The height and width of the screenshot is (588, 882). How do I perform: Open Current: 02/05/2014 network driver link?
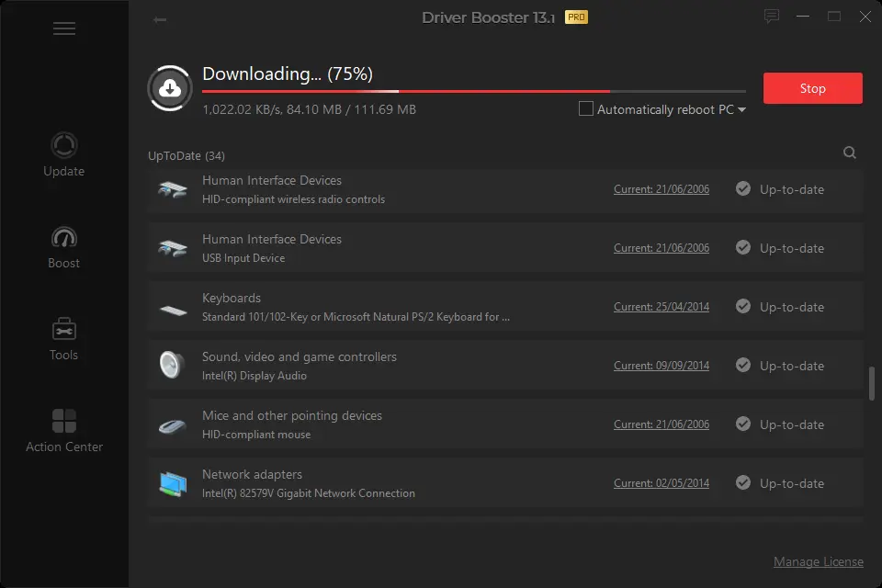point(661,482)
